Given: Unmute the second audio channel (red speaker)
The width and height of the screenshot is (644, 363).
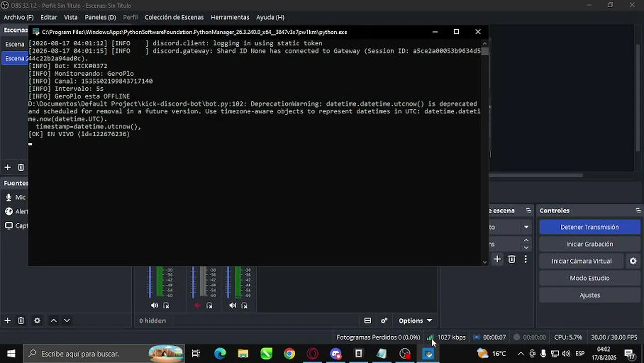Looking at the screenshot, I should (x=197, y=305).
